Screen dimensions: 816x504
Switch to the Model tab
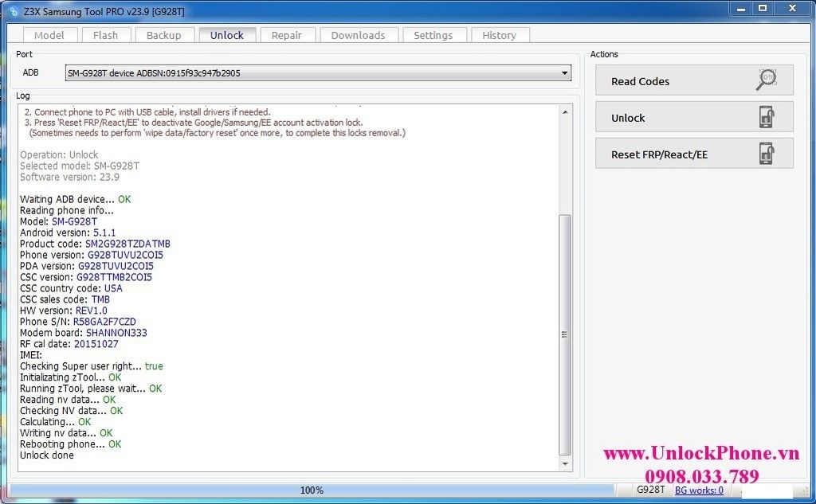tap(49, 35)
